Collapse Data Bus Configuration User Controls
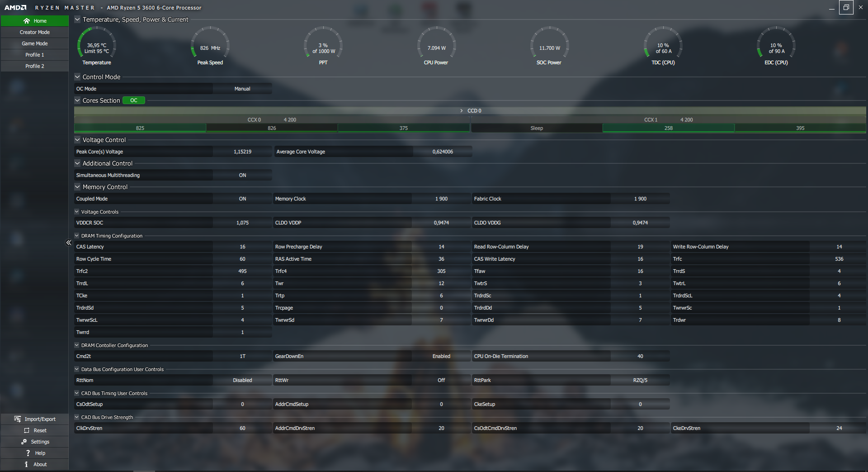This screenshot has width=868, height=472. pyautogui.click(x=77, y=369)
